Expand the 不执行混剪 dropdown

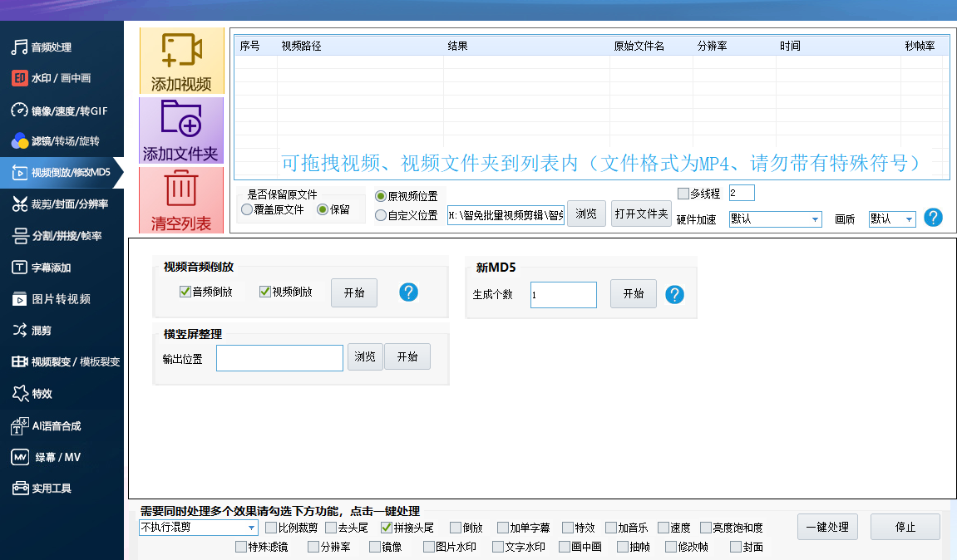[251, 528]
